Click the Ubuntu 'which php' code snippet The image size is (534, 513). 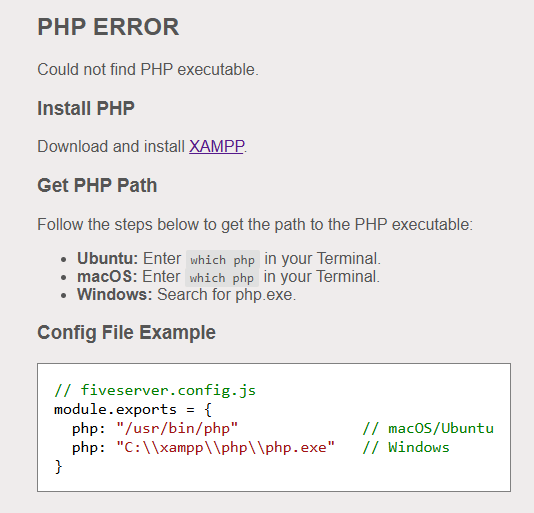(x=223, y=260)
